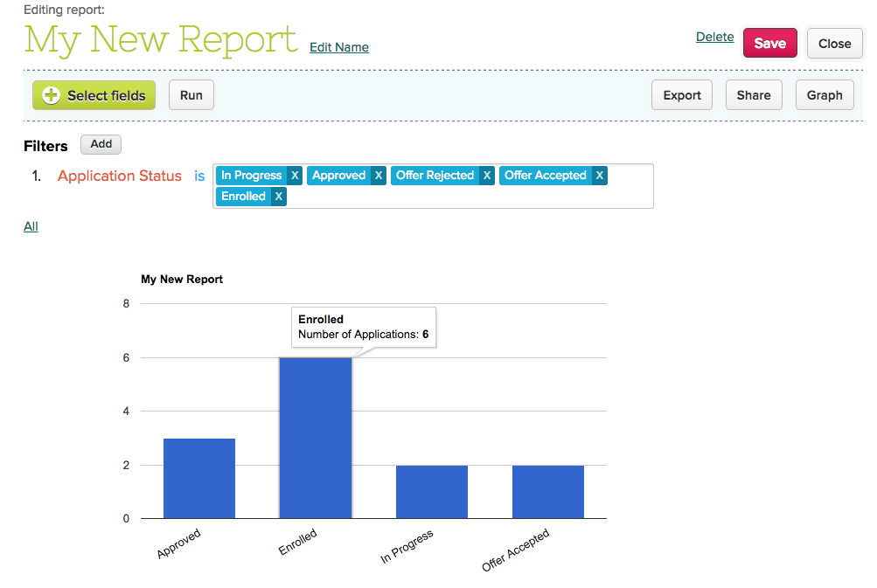The height and width of the screenshot is (588, 877).
Task: Save the report
Action: pyautogui.click(x=769, y=44)
